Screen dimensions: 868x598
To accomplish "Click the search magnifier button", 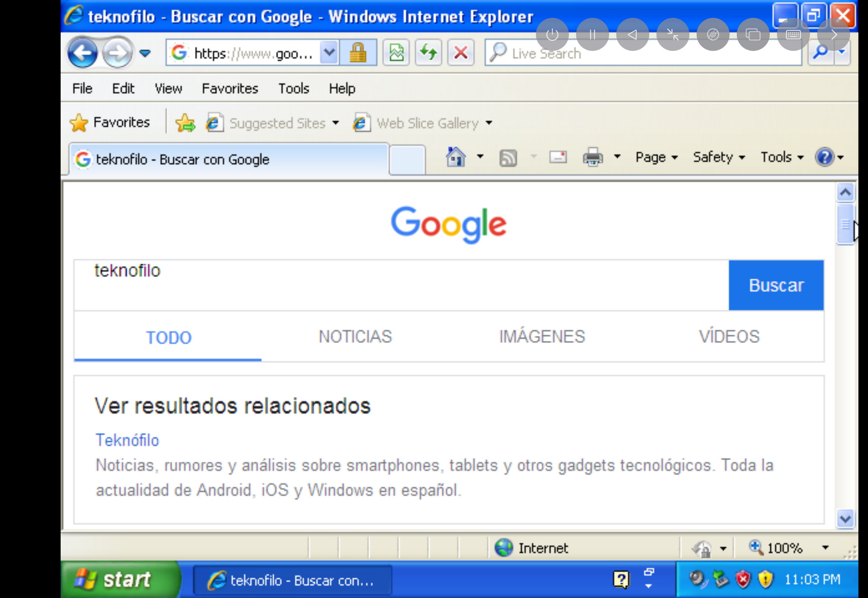I will (x=821, y=53).
